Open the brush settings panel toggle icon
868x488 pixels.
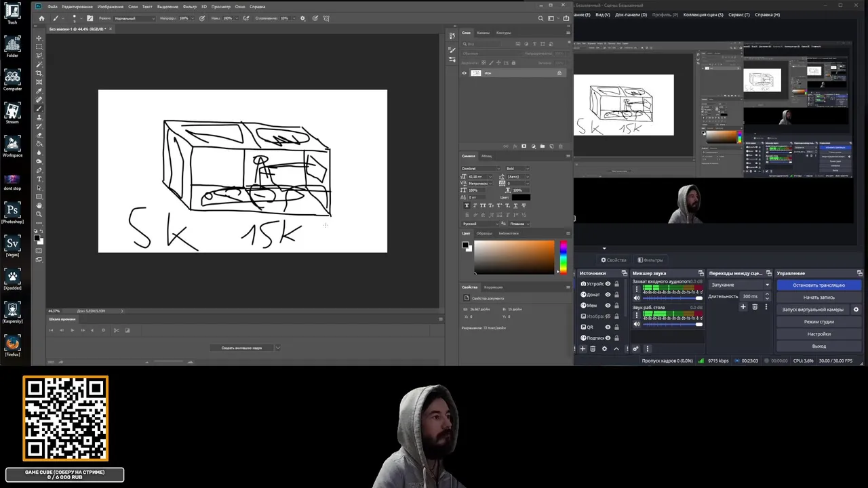90,18
